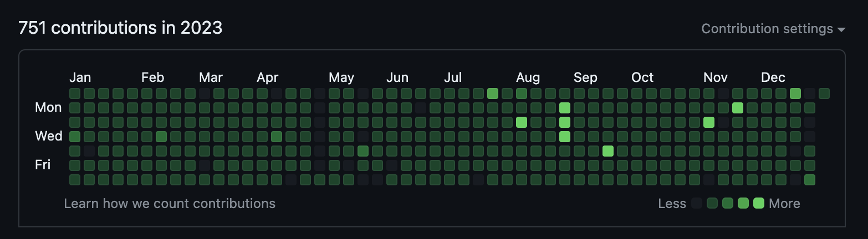
Task: Select the bright Sunday cell in mid-July
Action: [x=493, y=93]
